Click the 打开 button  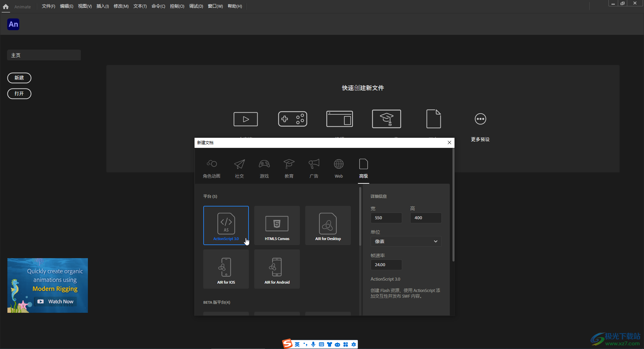[19, 94]
